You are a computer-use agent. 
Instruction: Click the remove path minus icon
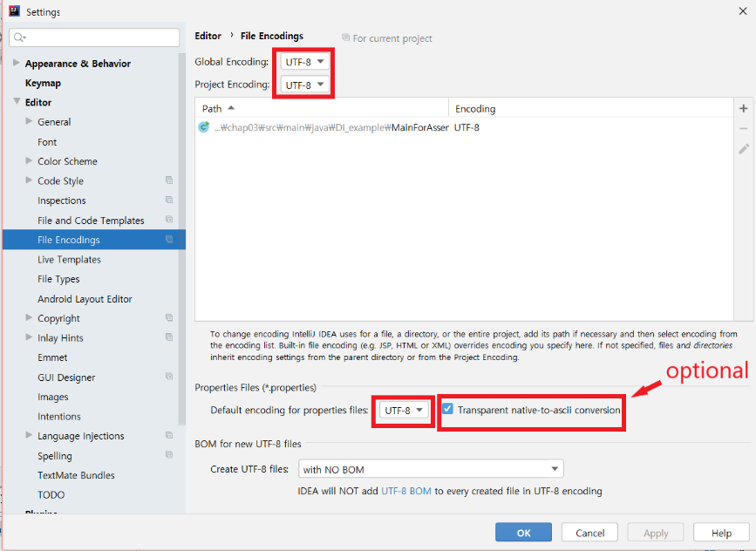tap(743, 128)
